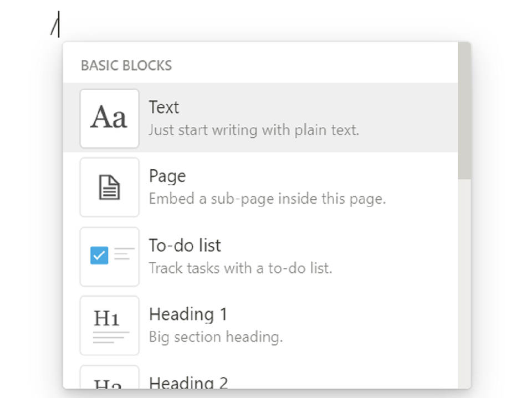Click the lines under H1 in Heading icon

(111, 337)
